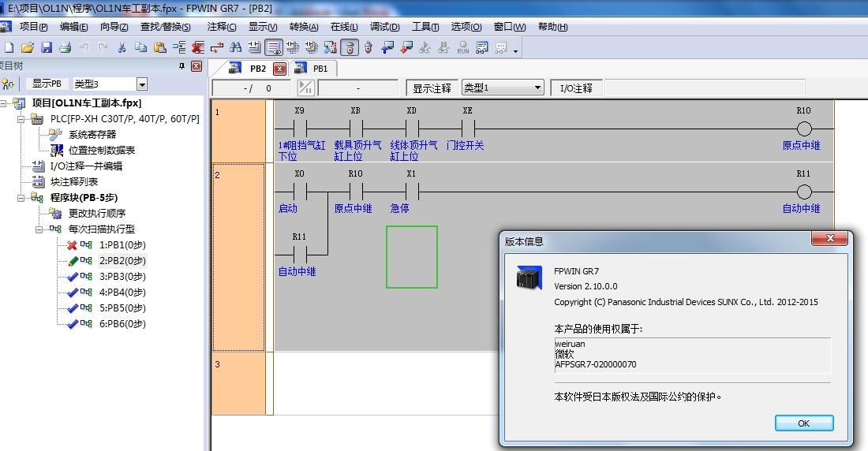Click the red X Delete row icon

click(197, 47)
